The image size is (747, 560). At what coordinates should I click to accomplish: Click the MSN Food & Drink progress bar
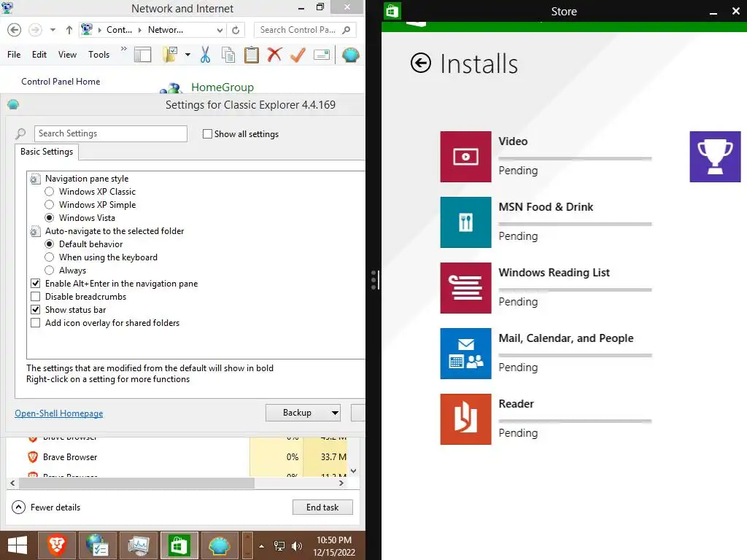tap(575, 224)
